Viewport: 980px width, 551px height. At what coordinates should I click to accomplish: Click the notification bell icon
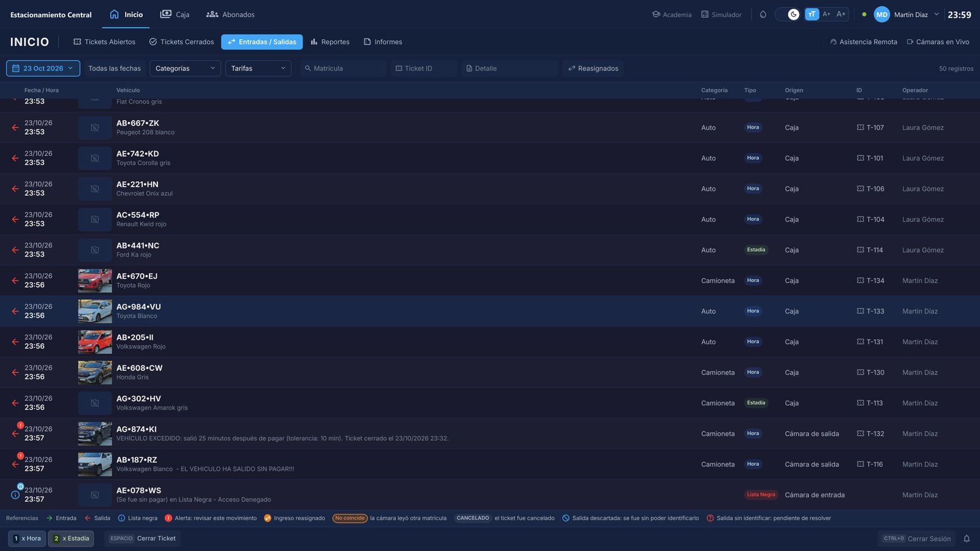(x=967, y=539)
